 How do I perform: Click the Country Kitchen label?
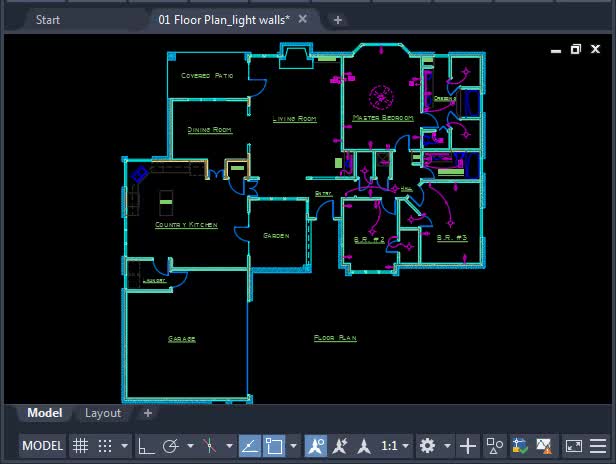(186, 225)
